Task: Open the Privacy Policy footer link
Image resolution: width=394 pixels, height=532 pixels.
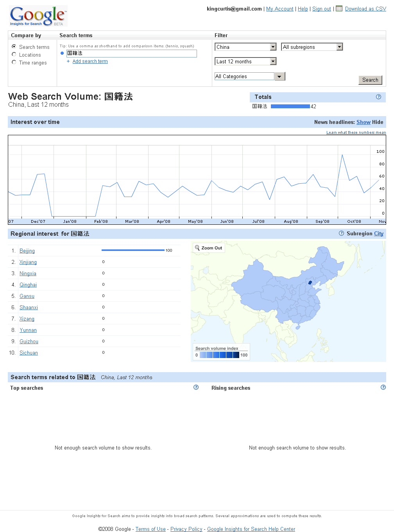Action: coord(186,529)
